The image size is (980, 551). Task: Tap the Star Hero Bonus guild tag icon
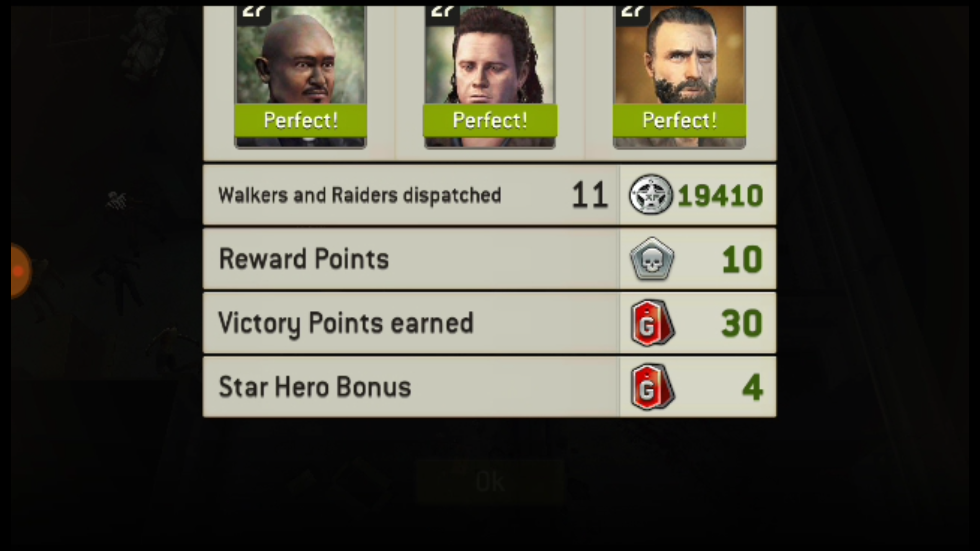coord(652,387)
